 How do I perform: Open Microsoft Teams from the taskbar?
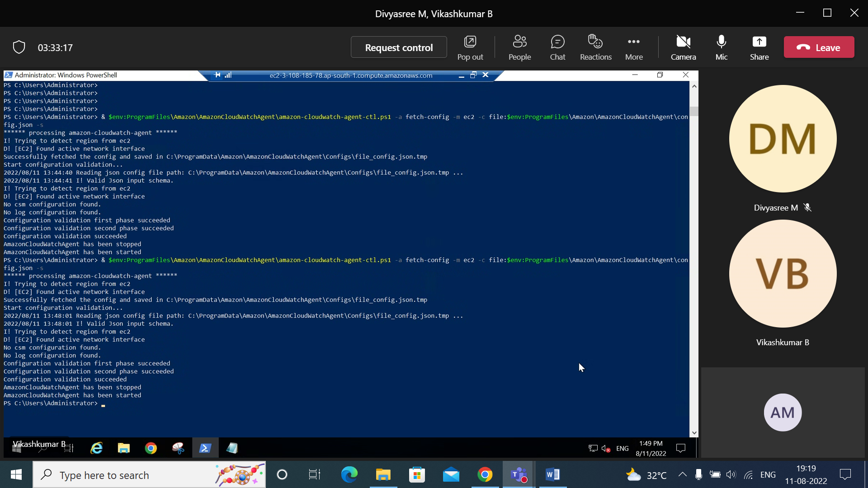[519, 475]
